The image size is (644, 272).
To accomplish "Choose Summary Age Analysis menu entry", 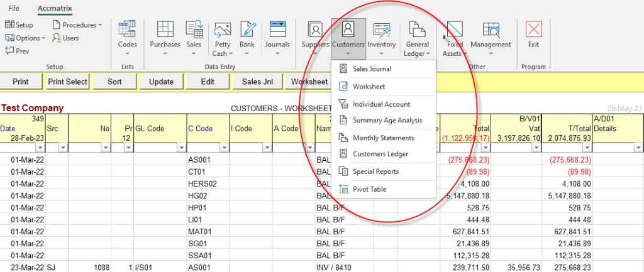I will coord(387,120).
